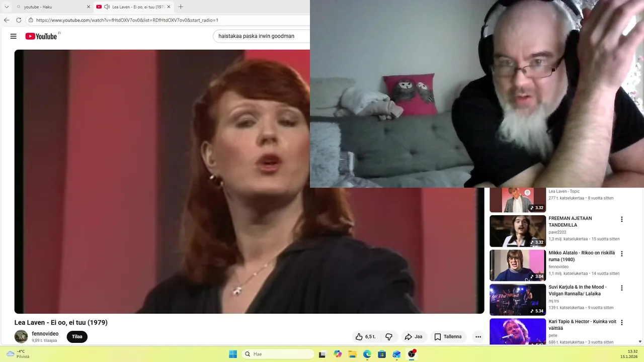The width and height of the screenshot is (644, 362).
Task: Close the 'Lea Laven - Ei oo, ei tuu' tab
Action: (169, 7)
